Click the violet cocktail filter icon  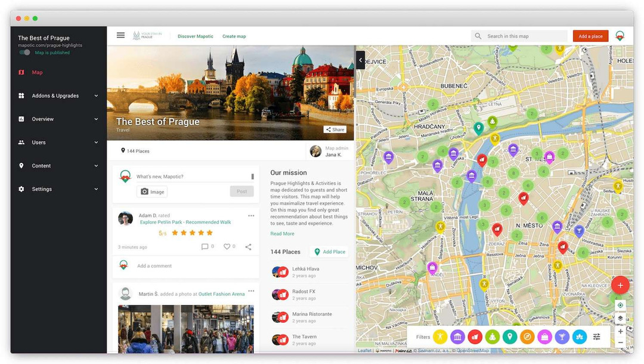pyautogui.click(x=562, y=337)
